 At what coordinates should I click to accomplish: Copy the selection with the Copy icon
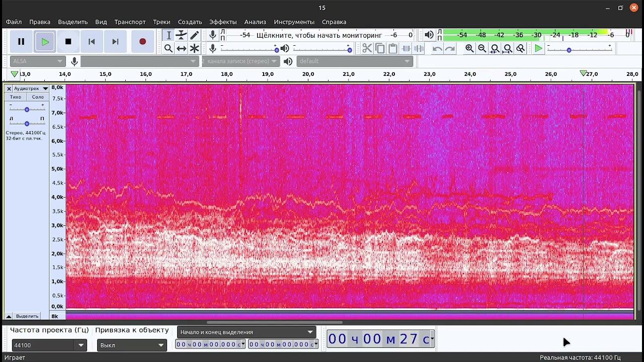[x=380, y=48]
